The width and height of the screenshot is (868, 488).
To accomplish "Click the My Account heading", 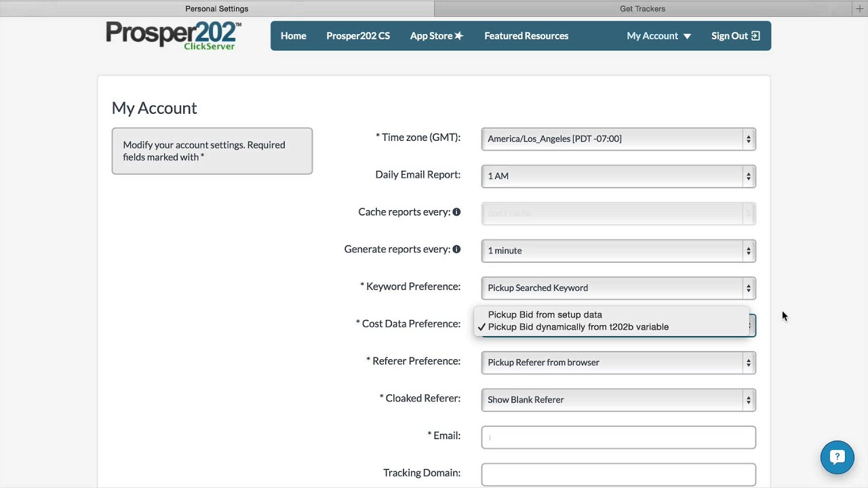I will click(x=155, y=108).
